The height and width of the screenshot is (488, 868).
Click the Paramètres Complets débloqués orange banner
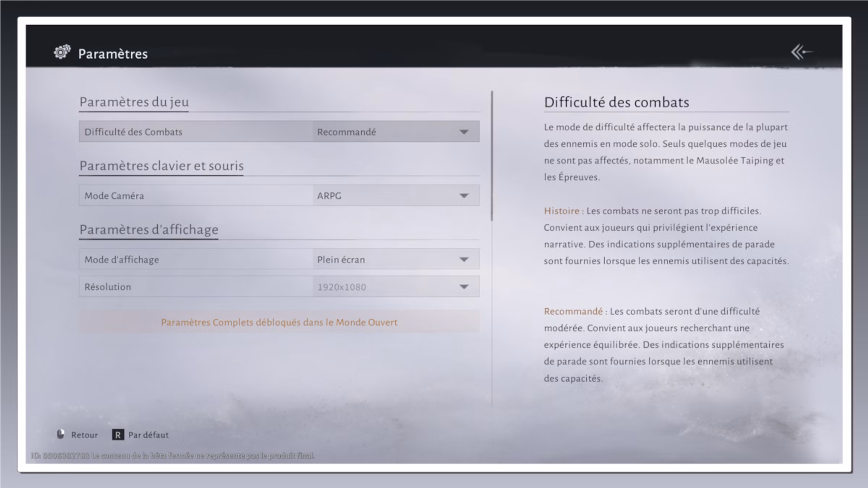click(x=279, y=322)
